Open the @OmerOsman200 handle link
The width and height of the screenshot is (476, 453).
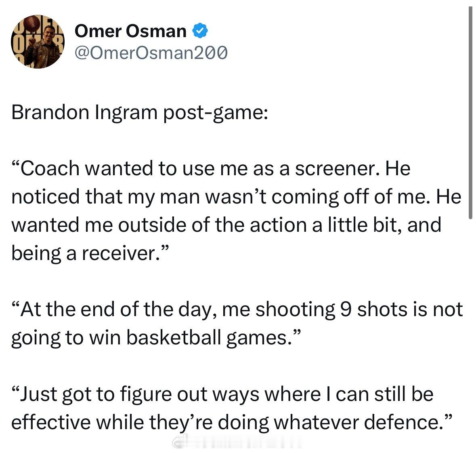click(x=151, y=52)
